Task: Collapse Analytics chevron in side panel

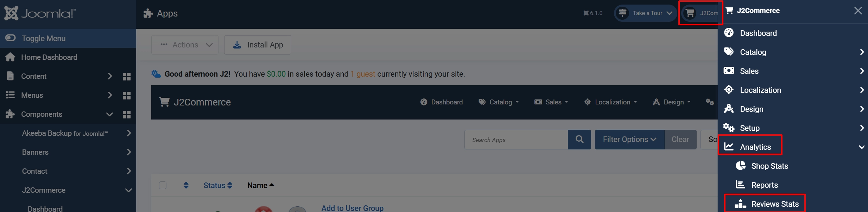Action: click(862, 147)
